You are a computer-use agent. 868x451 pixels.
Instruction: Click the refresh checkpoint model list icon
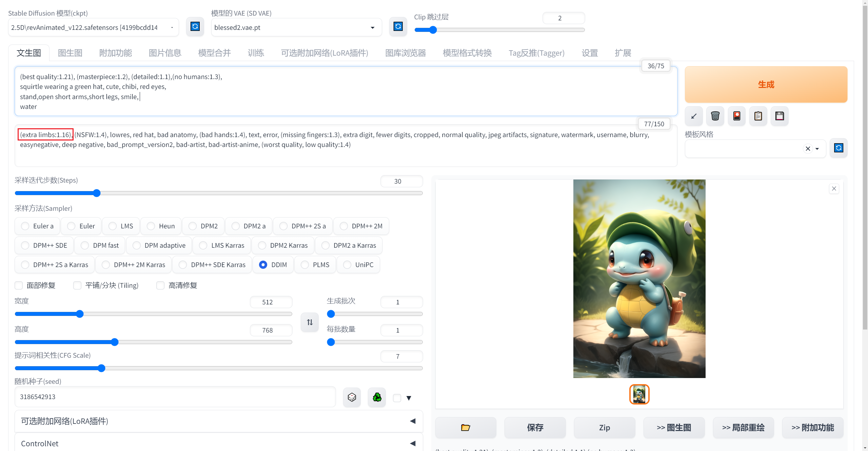coord(195,27)
